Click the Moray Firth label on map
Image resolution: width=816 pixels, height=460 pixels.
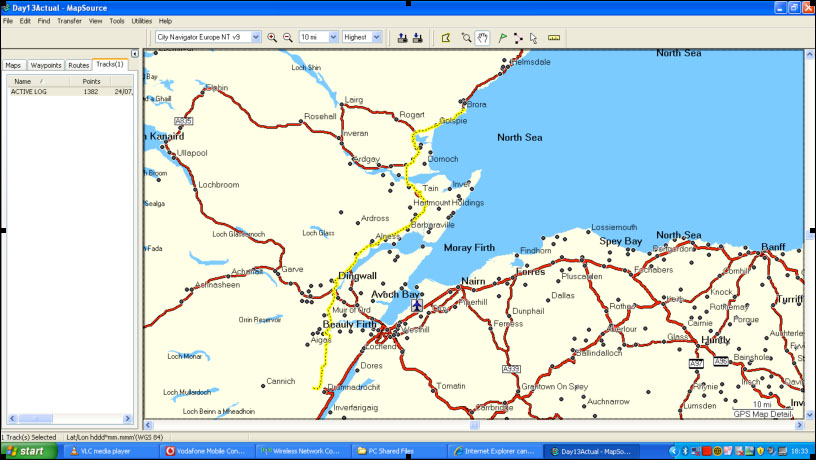click(x=469, y=248)
